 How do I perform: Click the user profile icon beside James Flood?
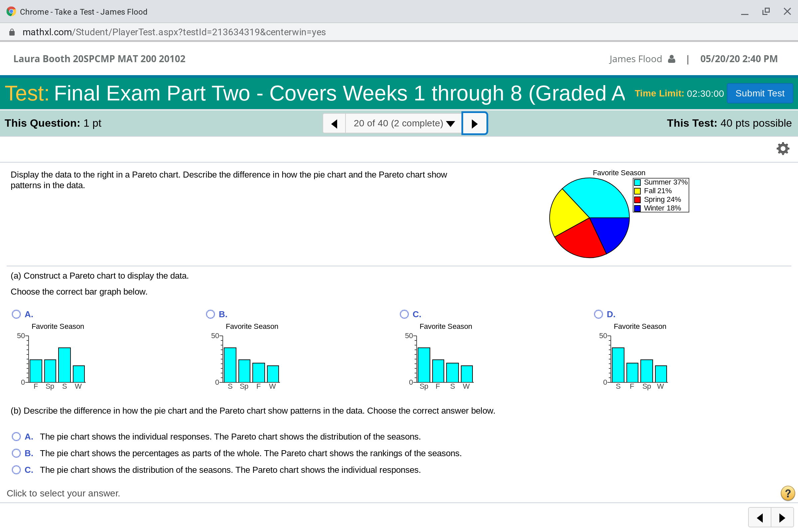(671, 59)
